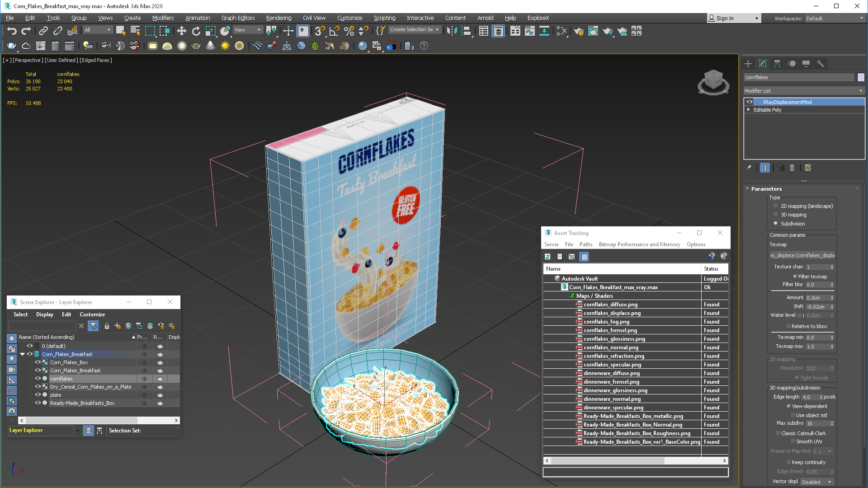
Task: Click the Sunlight system icon
Action: tap(225, 46)
